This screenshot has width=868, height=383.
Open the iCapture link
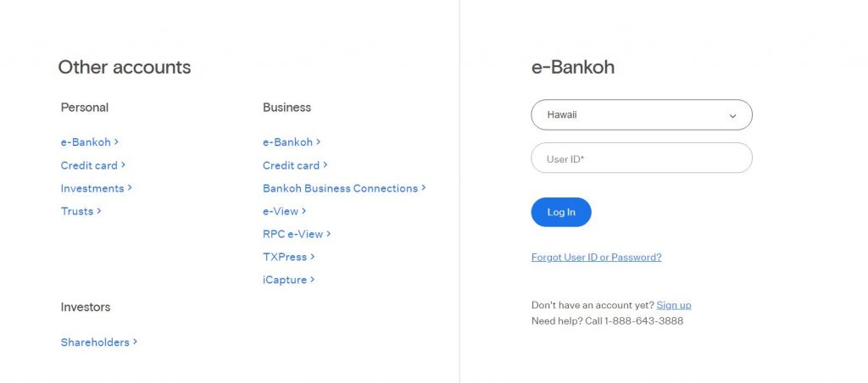point(288,280)
